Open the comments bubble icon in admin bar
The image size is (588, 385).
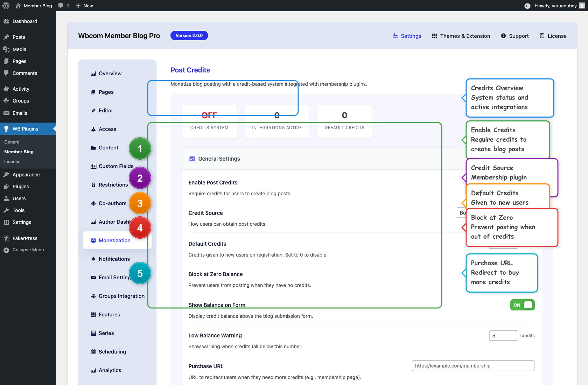[61, 6]
